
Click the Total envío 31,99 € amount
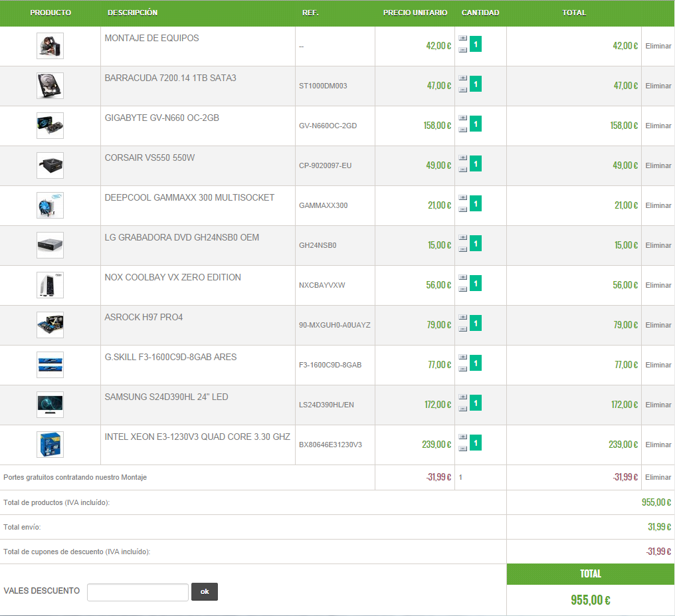point(660,527)
